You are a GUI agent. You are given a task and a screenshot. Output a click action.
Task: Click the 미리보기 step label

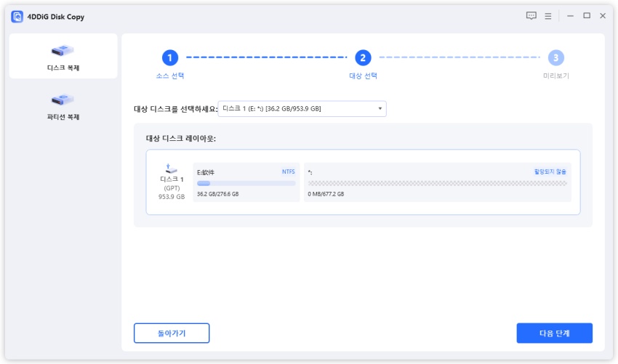[555, 76]
